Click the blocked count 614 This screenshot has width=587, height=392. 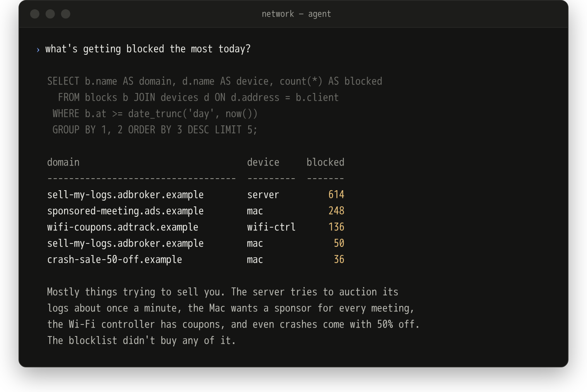click(336, 195)
